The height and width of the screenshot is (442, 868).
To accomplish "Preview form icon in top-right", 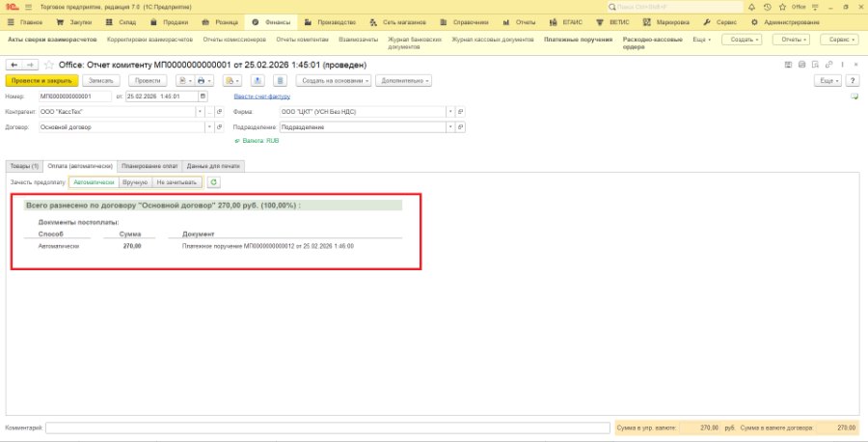I will point(815,65).
